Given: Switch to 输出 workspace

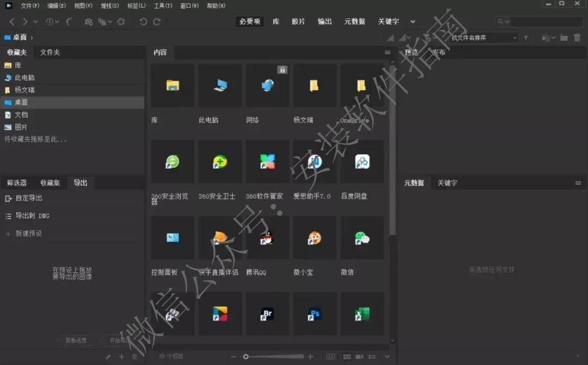Looking at the screenshot, I should 324,22.
